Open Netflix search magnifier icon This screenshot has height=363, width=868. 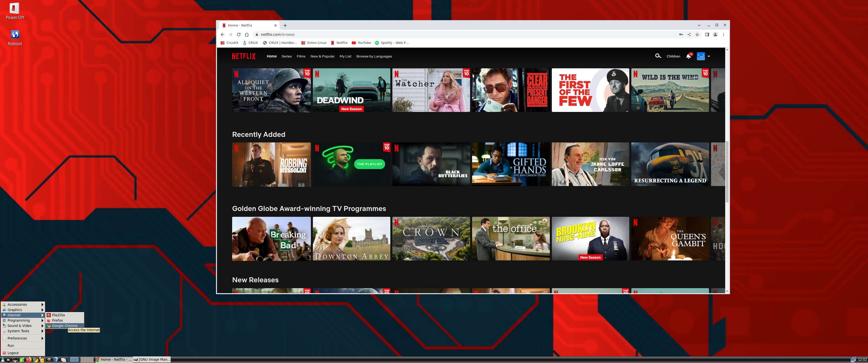(x=658, y=56)
